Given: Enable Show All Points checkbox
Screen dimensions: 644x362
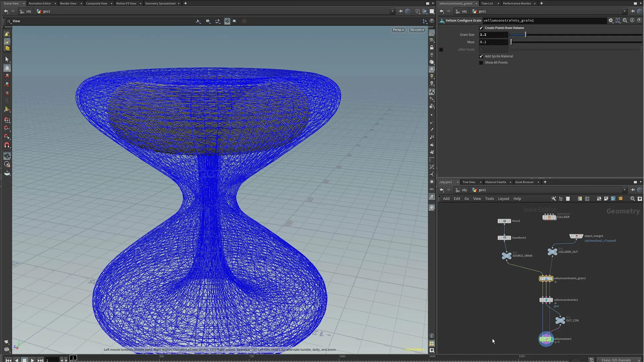Looking at the screenshot, I should coord(481,63).
